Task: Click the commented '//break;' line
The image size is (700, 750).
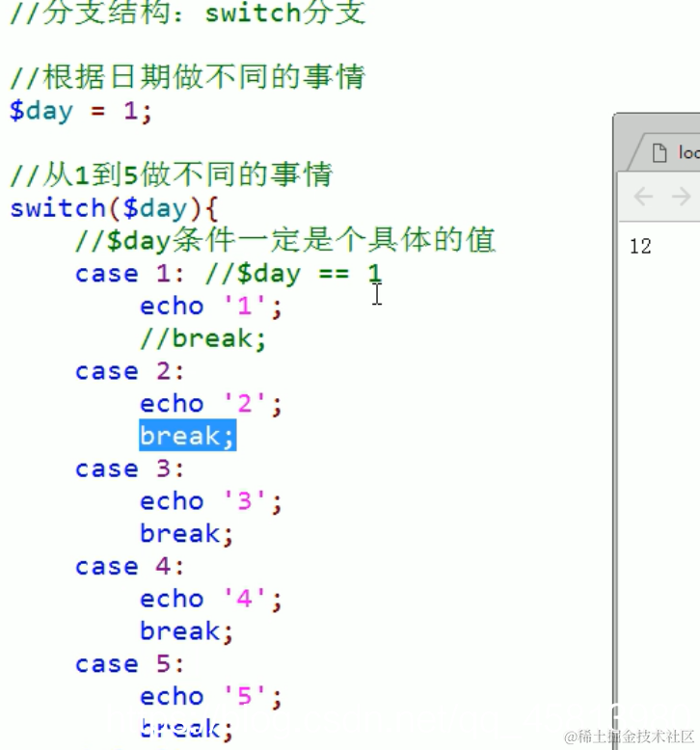Action: click(x=202, y=338)
